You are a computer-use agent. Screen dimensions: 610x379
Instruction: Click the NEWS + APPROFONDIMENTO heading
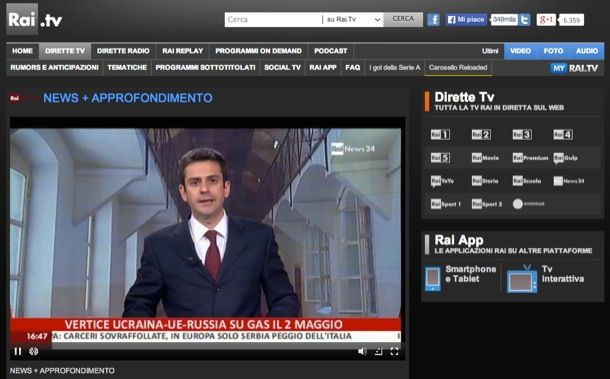pos(128,98)
